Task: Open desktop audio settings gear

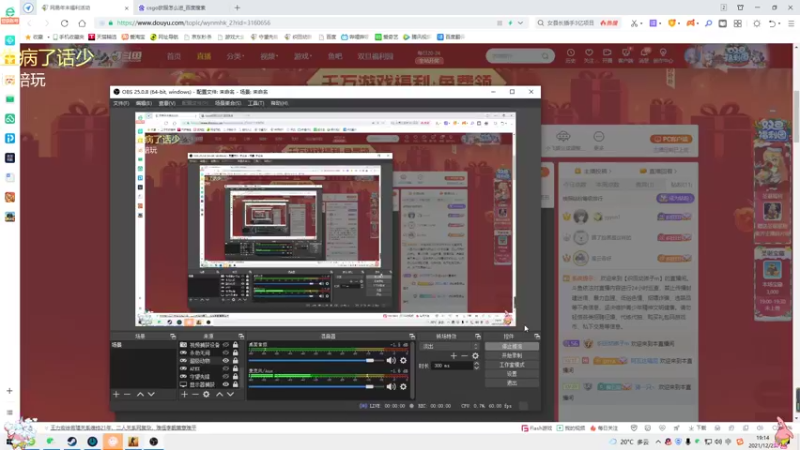Action: click(x=403, y=360)
